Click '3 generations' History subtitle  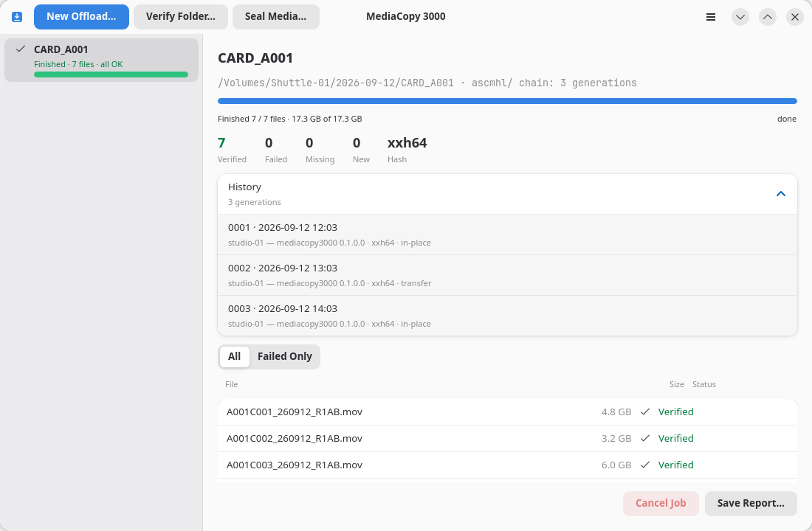point(254,202)
